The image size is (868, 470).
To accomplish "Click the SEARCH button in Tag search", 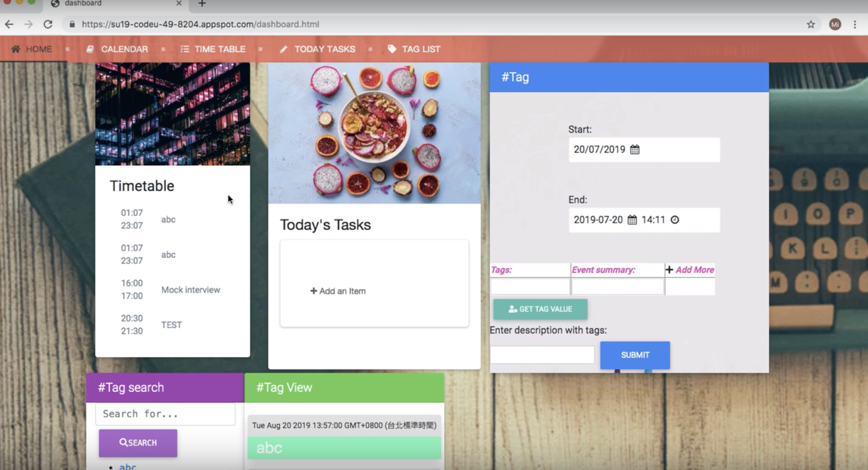I will pyautogui.click(x=138, y=442).
